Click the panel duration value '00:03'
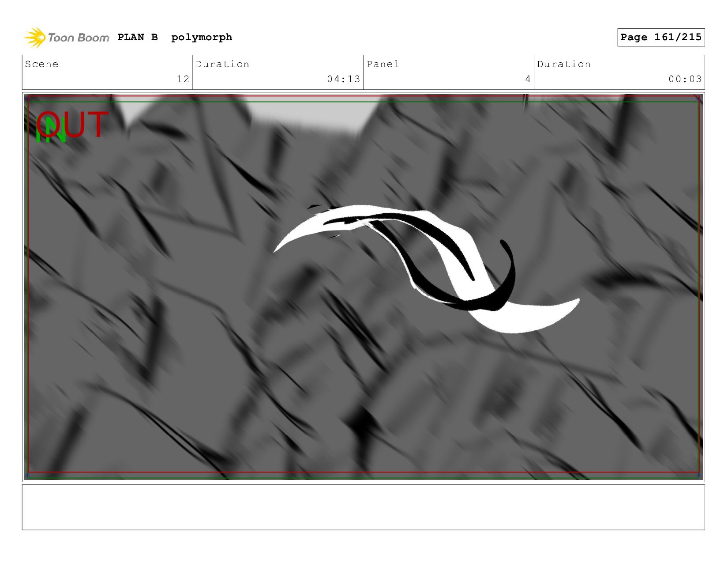728x563 pixels. click(x=685, y=79)
